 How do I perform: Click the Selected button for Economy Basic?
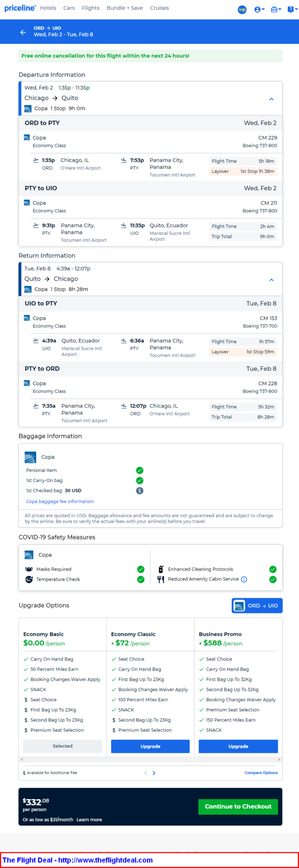pyautogui.click(x=62, y=746)
